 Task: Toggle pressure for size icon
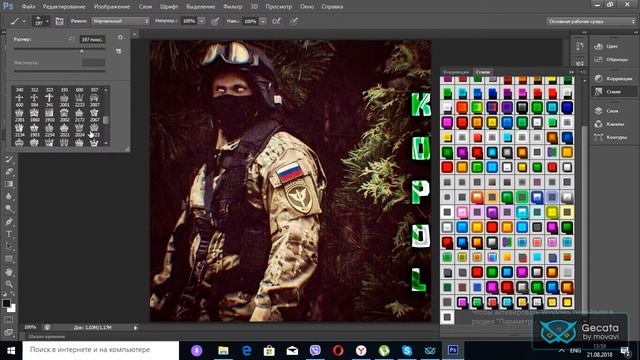[x=294, y=21]
